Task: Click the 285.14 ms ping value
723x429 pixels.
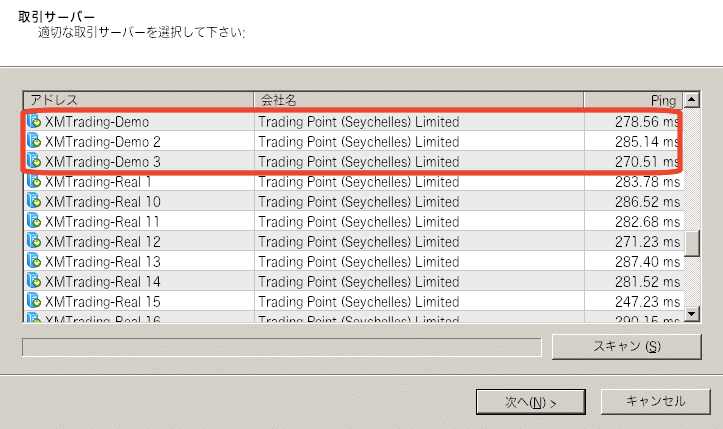Action: pos(646,142)
